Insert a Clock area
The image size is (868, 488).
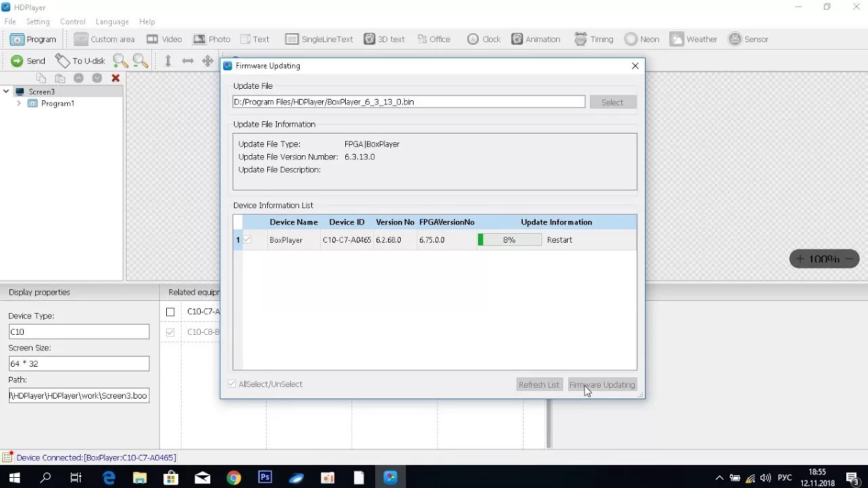coord(484,39)
